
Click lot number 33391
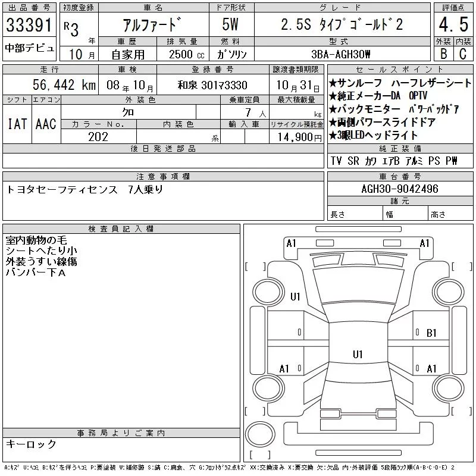click(x=29, y=24)
